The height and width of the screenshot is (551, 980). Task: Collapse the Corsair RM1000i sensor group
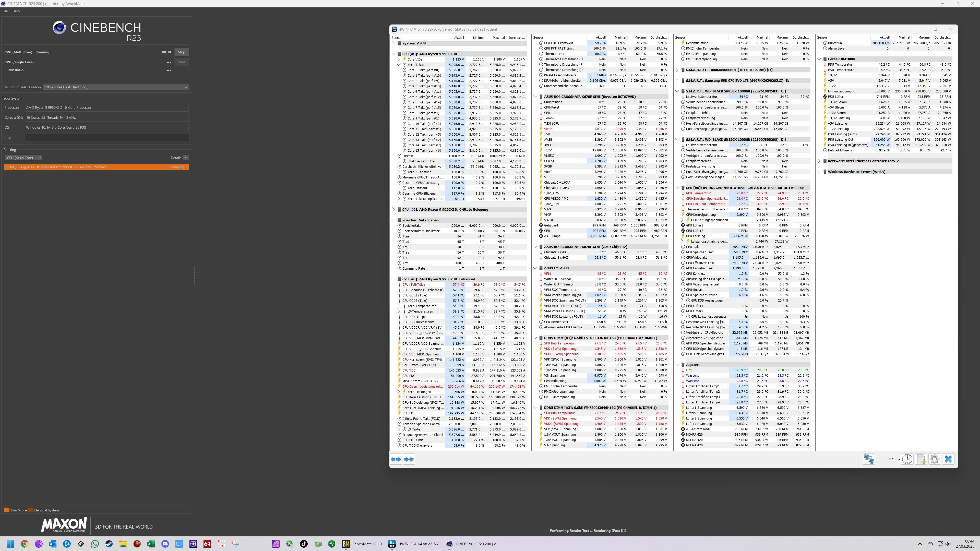[x=819, y=59]
